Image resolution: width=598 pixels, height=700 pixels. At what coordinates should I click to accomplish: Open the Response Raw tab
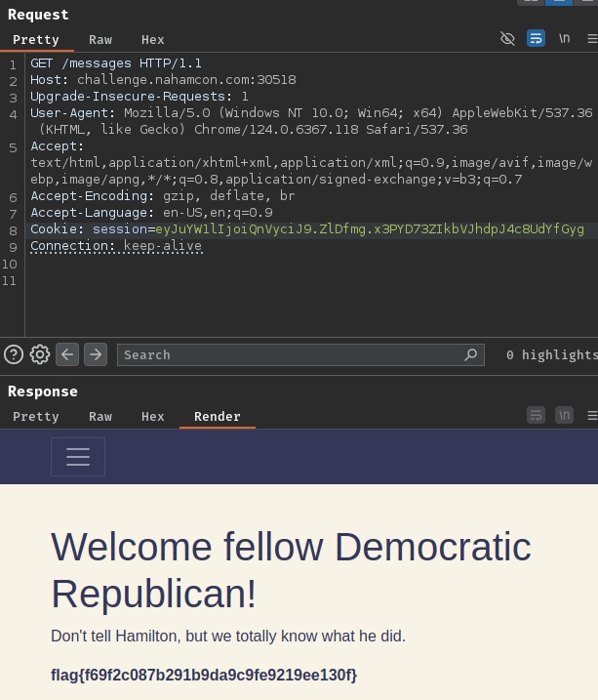100,416
